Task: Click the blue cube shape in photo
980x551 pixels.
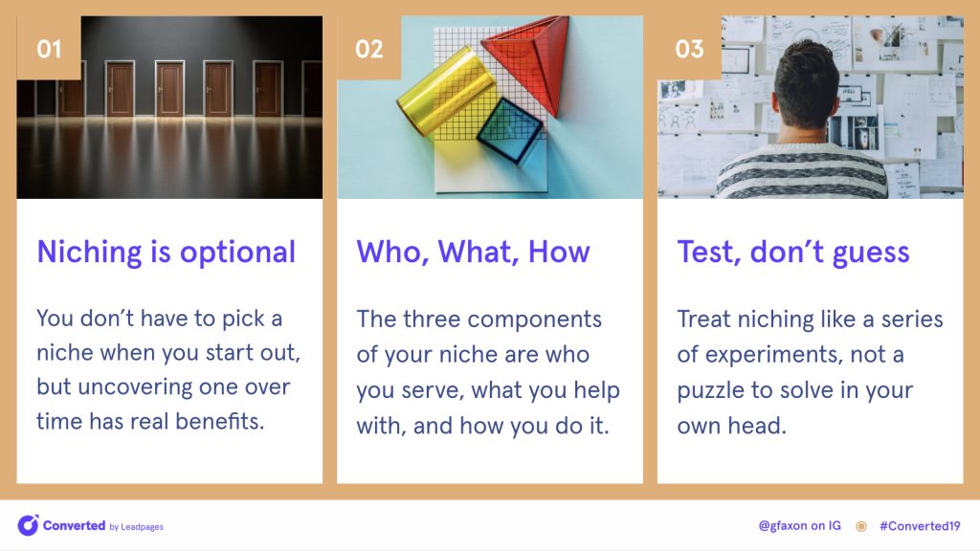Action: pyautogui.click(x=509, y=130)
